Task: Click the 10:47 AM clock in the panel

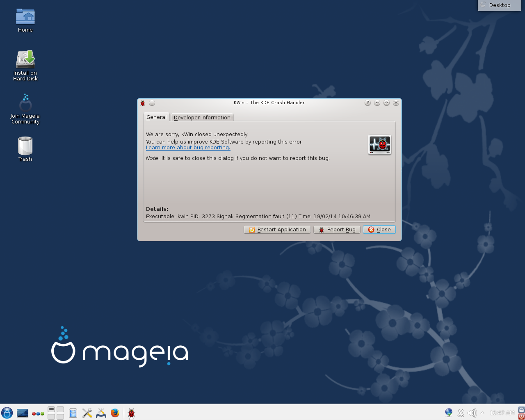Action: [502, 413]
